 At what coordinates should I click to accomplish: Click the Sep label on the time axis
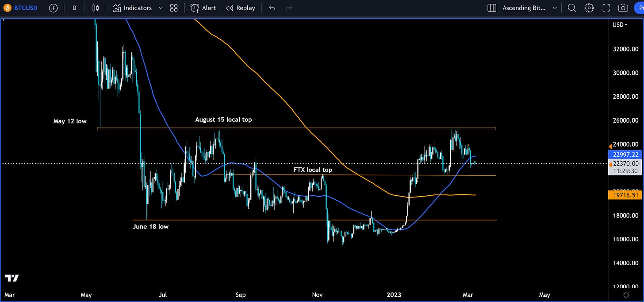(x=240, y=295)
